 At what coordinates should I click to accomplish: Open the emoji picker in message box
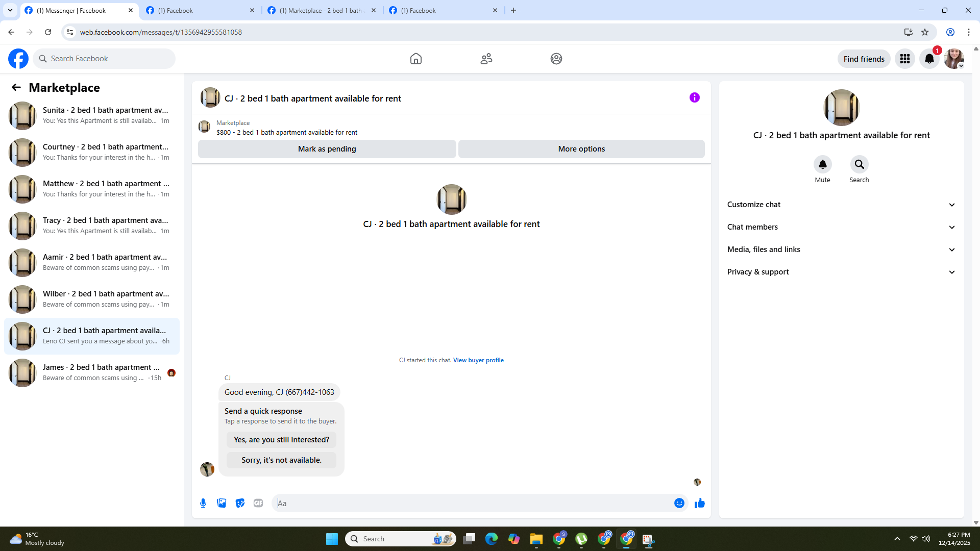coord(679,503)
